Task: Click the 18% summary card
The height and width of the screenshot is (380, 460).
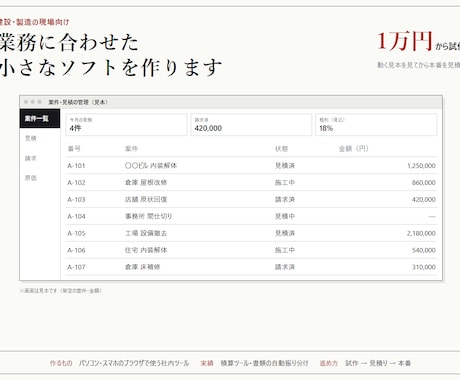Action: 376,125
